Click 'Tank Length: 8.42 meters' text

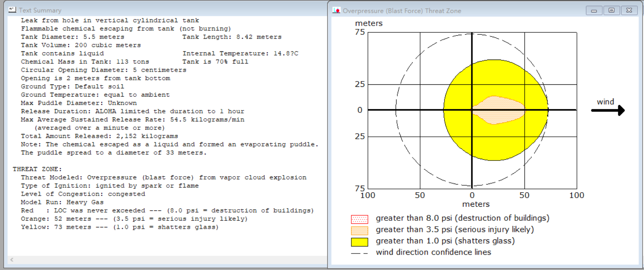(x=232, y=37)
